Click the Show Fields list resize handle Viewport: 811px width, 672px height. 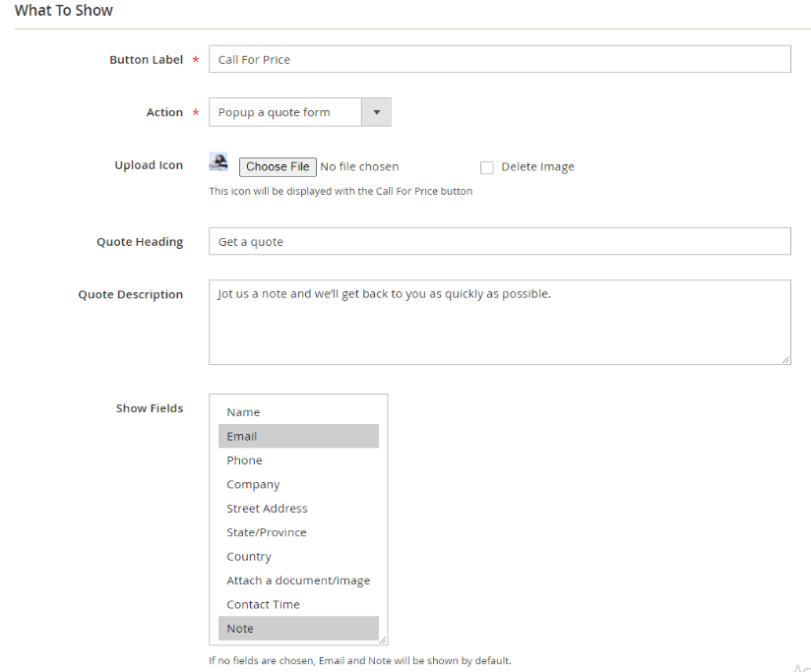[x=383, y=640]
